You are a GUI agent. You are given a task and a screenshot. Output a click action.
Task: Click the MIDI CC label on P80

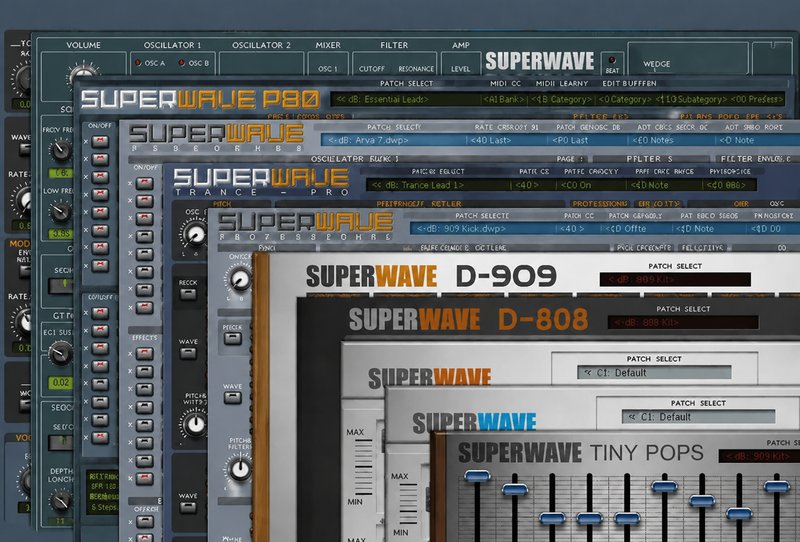tap(505, 83)
